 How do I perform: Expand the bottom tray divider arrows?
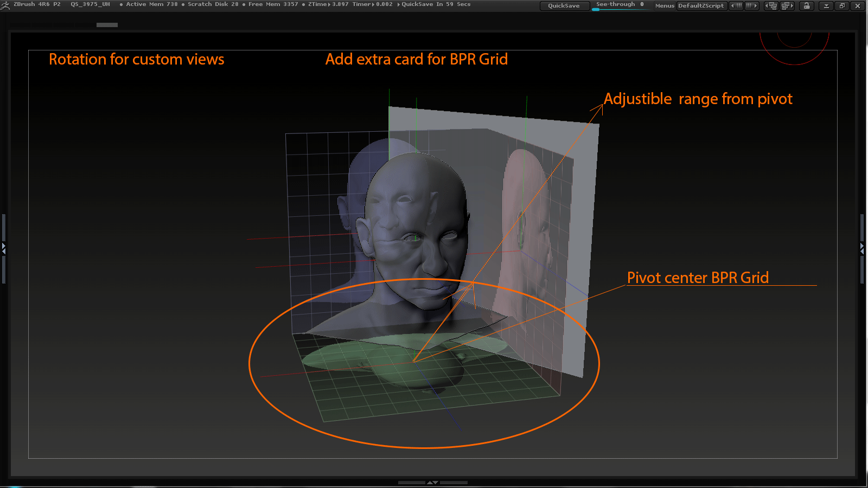[432, 482]
